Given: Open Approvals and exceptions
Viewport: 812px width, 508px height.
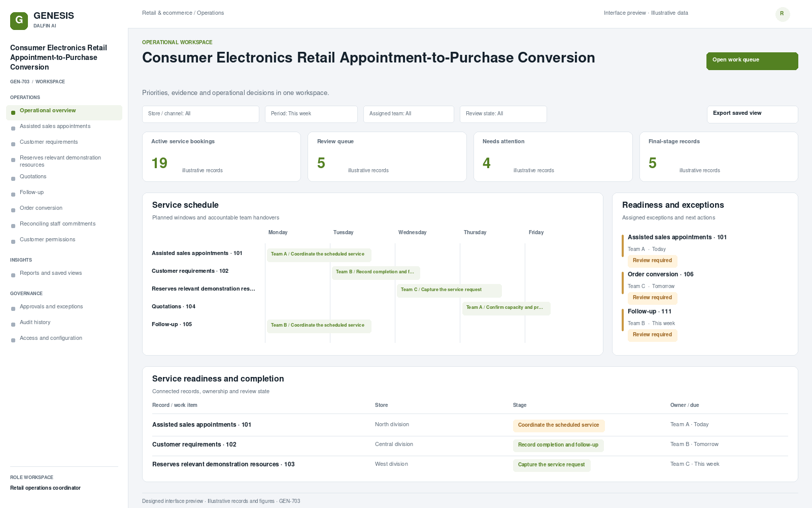Looking at the screenshot, I should click(64, 307).
